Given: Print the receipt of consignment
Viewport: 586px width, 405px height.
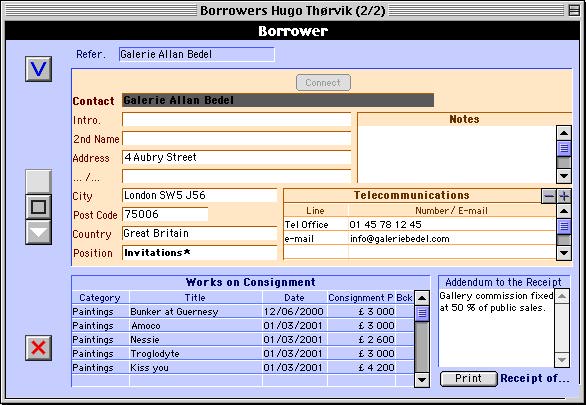Looking at the screenshot, I should click(469, 378).
